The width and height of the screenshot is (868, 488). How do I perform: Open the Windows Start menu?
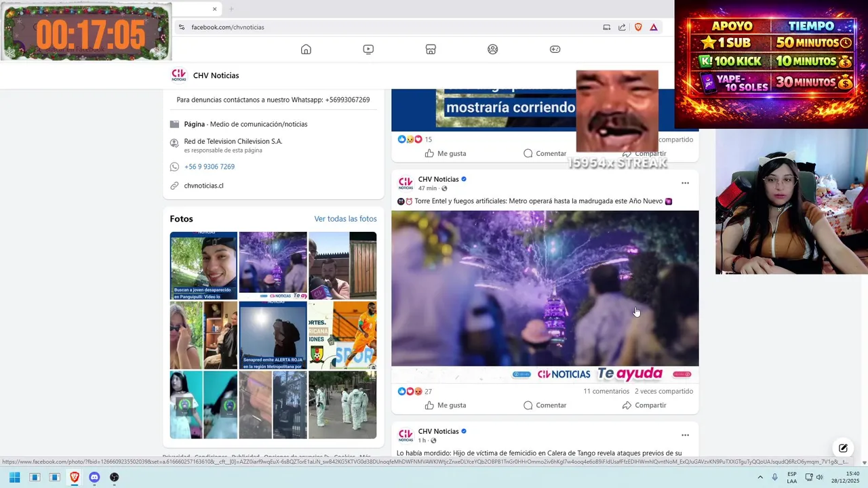pos(15,477)
